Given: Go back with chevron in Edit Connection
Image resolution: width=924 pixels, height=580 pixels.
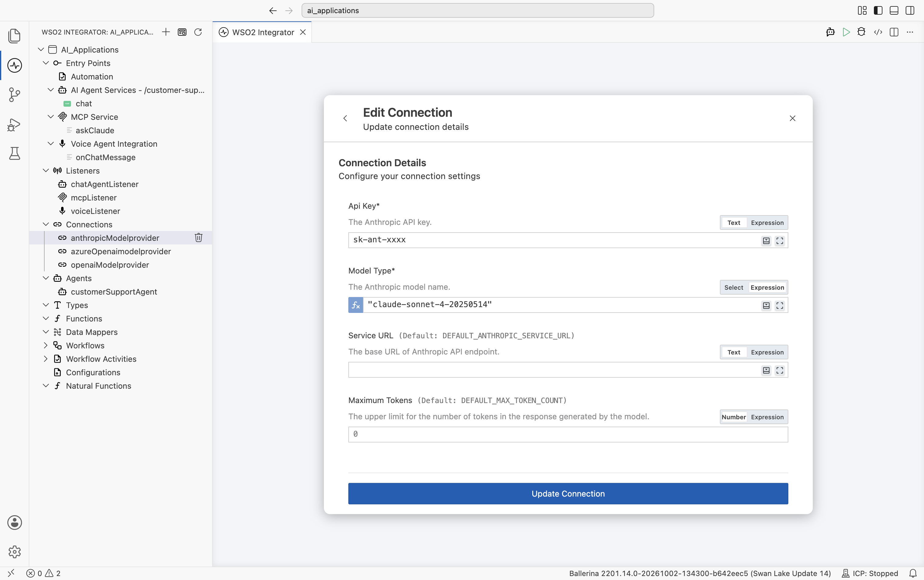Looking at the screenshot, I should point(345,118).
